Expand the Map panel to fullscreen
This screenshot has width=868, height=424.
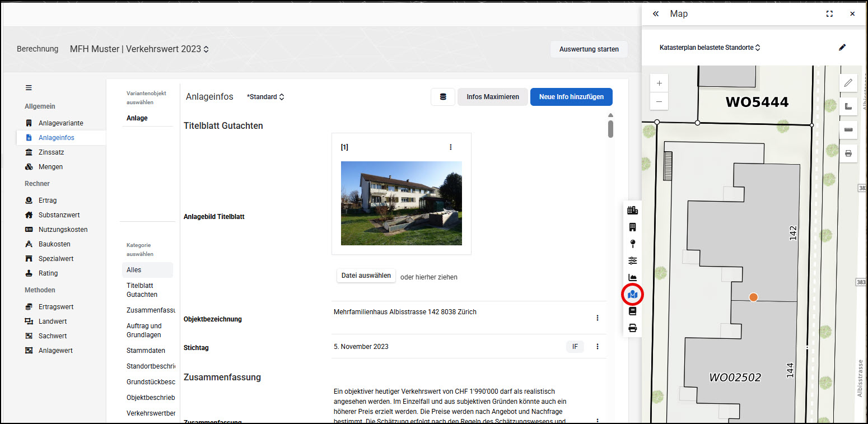pos(829,14)
